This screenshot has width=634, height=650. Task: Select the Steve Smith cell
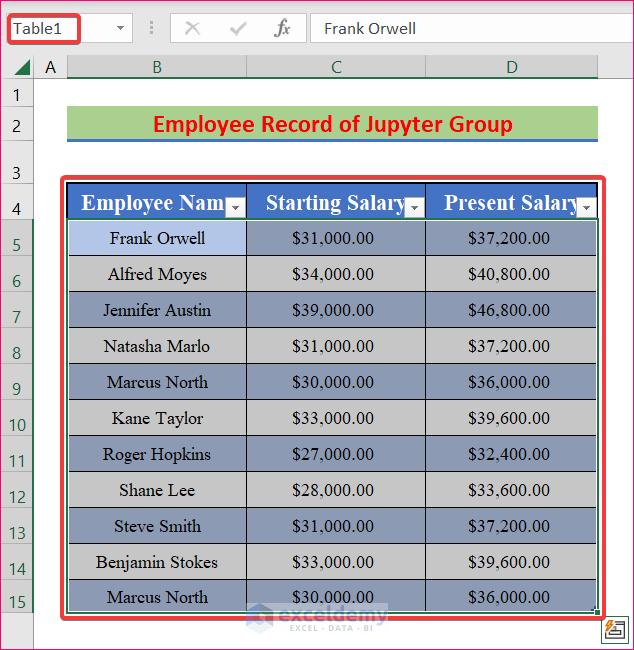click(157, 526)
